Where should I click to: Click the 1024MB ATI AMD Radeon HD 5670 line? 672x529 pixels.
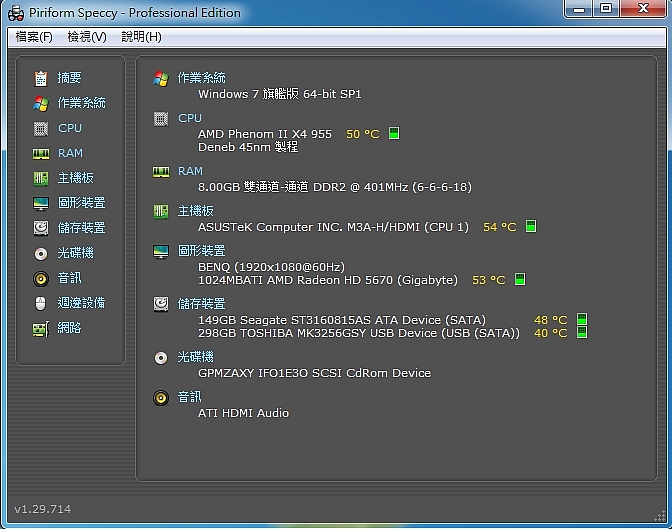coord(328,280)
